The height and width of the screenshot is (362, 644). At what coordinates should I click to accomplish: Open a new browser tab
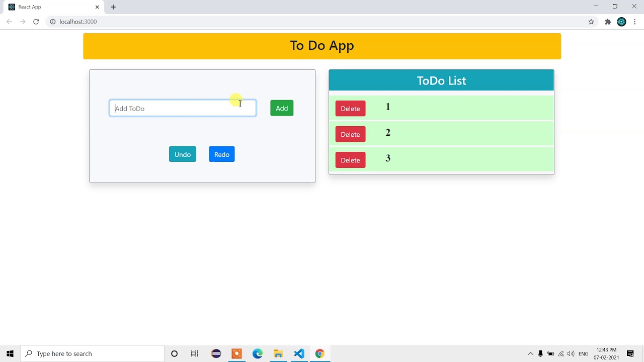coord(113,7)
